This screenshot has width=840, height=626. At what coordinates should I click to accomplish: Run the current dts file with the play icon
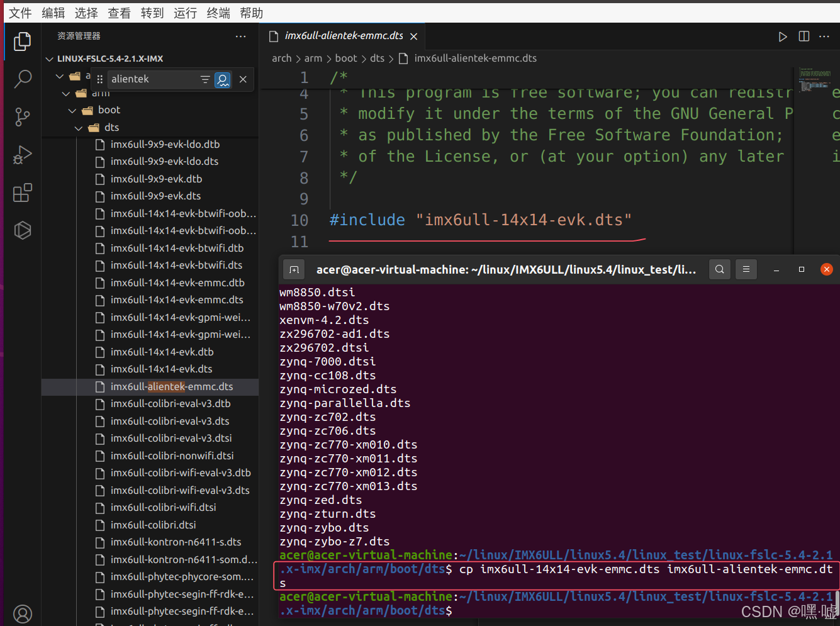(782, 36)
